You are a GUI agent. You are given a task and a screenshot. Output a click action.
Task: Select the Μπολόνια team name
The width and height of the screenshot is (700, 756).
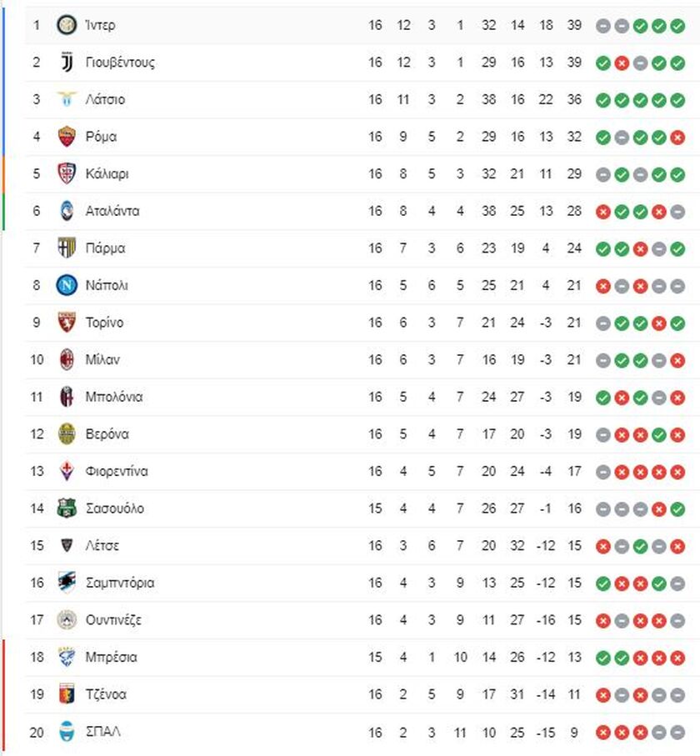(x=114, y=397)
